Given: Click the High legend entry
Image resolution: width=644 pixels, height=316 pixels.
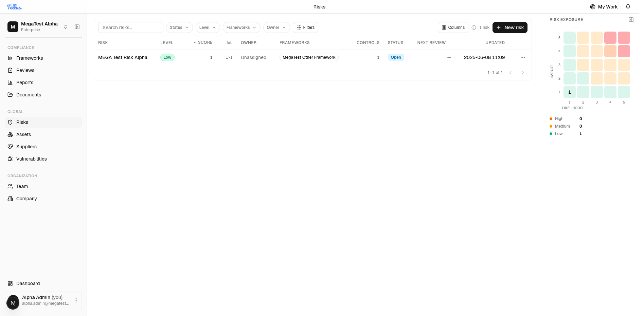Looking at the screenshot, I should pyautogui.click(x=566, y=119).
